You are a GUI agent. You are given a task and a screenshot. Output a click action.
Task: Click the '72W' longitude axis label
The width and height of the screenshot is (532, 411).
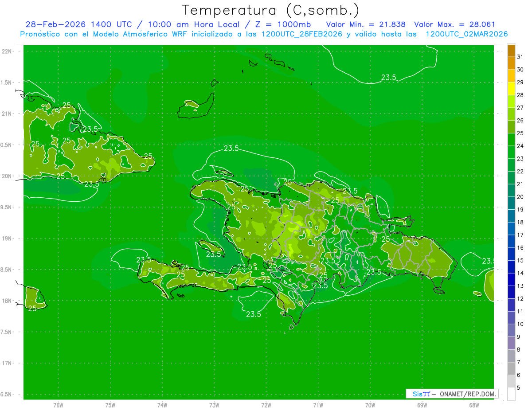(266, 405)
